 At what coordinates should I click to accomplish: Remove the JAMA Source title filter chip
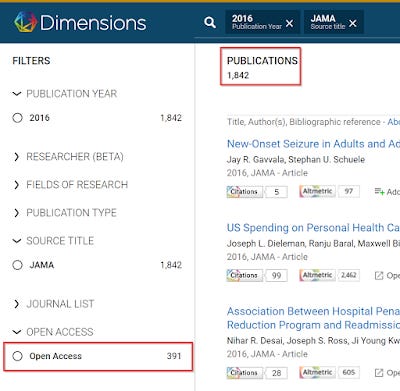[x=353, y=23]
